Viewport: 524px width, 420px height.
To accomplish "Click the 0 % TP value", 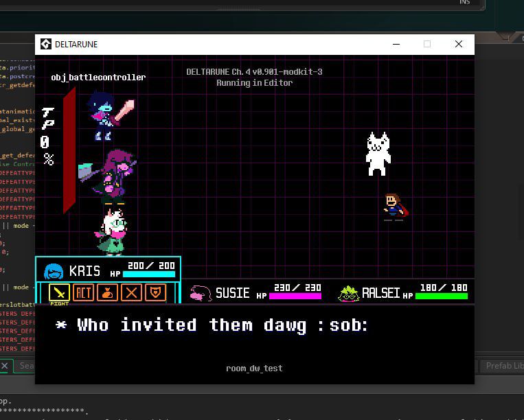I will tap(47, 151).
